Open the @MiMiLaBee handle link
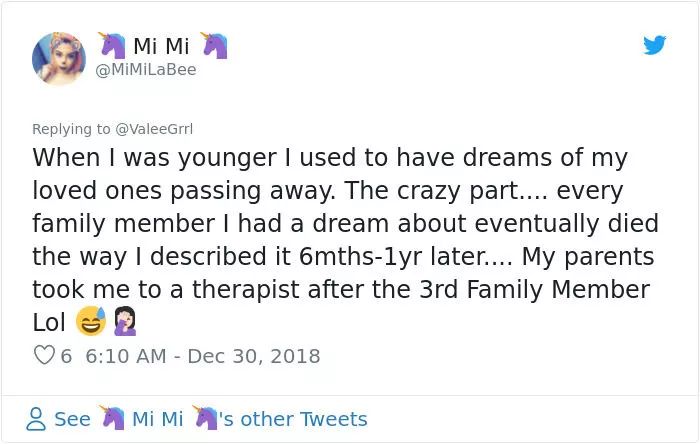The width and height of the screenshot is (700, 444). (x=146, y=70)
